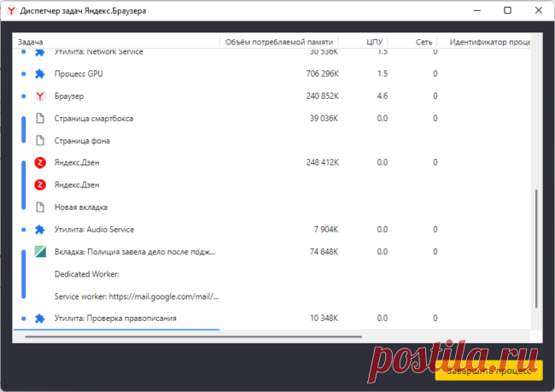Image resolution: width=555 pixels, height=392 pixels.
Task: Select the Процесс GPU row
Action: [x=272, y=73]
